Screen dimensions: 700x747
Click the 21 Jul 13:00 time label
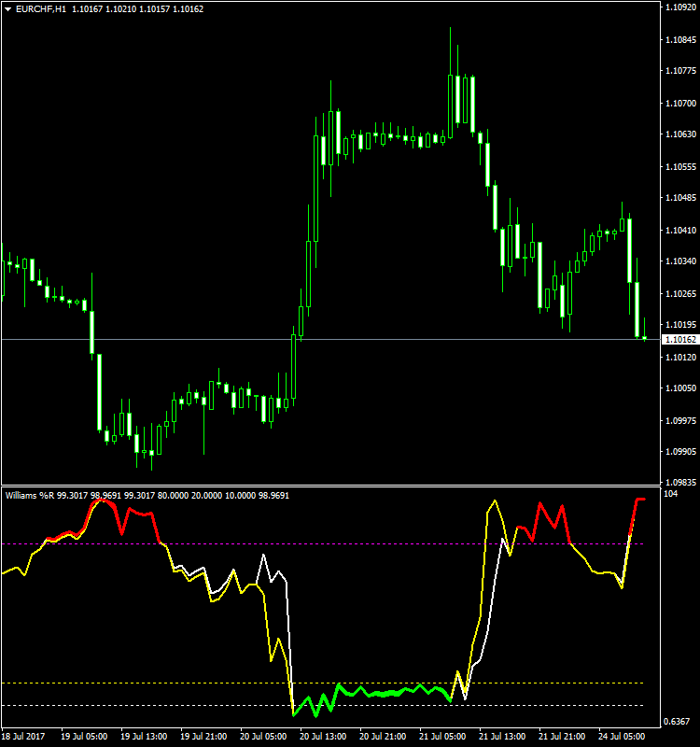[x=502, y=737]
